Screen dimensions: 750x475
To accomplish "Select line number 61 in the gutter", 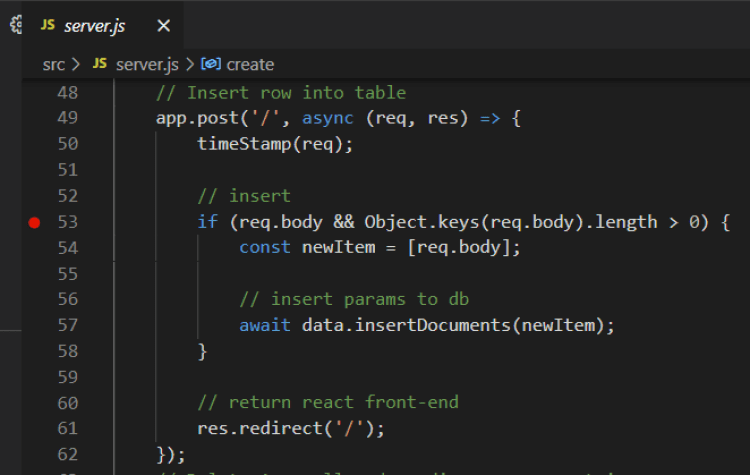I will coord(67,428).
